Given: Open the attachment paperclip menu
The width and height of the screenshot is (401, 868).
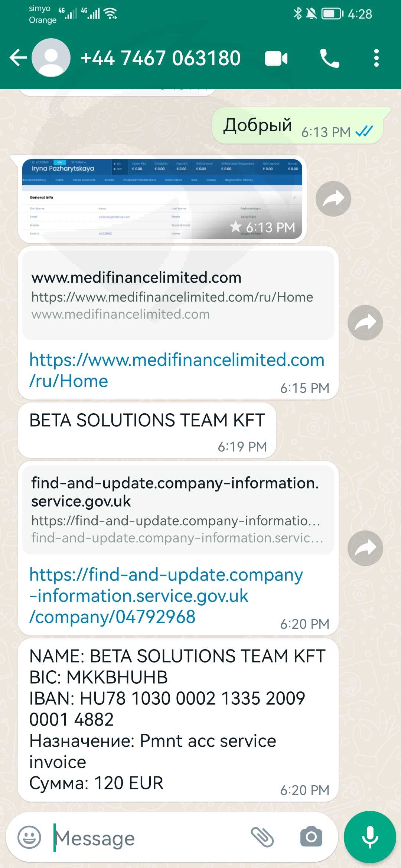Looking at the screenshot, I should [262, 837].
